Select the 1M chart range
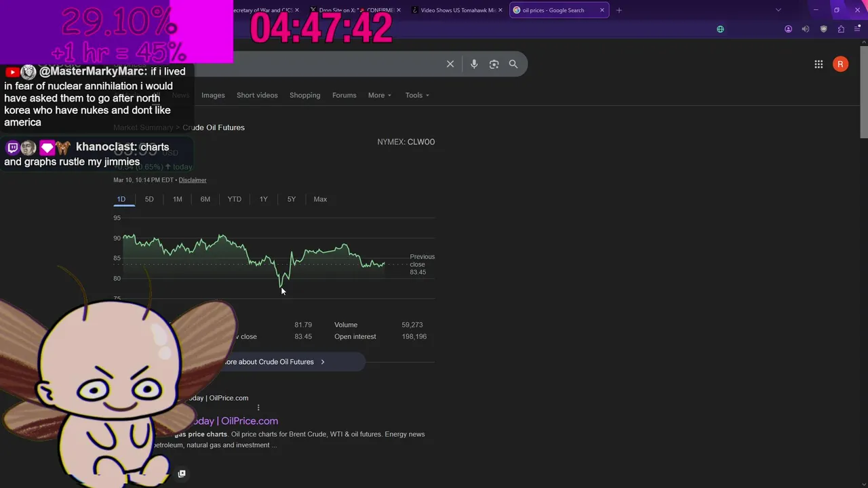 [177, 199]
